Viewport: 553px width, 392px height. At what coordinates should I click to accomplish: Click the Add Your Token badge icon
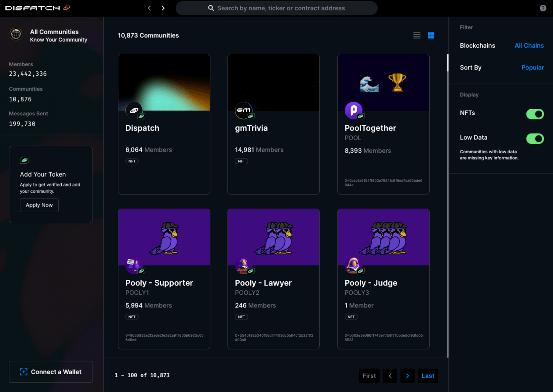coord(24,160)
